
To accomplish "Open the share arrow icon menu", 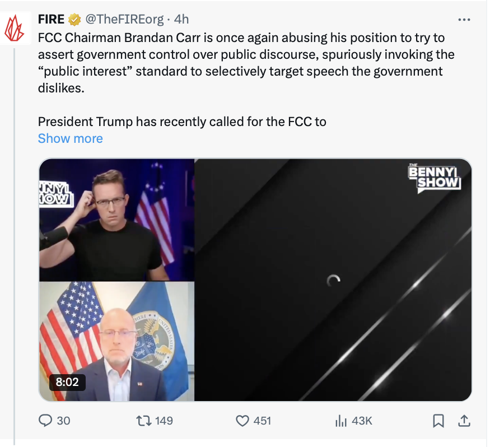I will click(x=464, y=420).
